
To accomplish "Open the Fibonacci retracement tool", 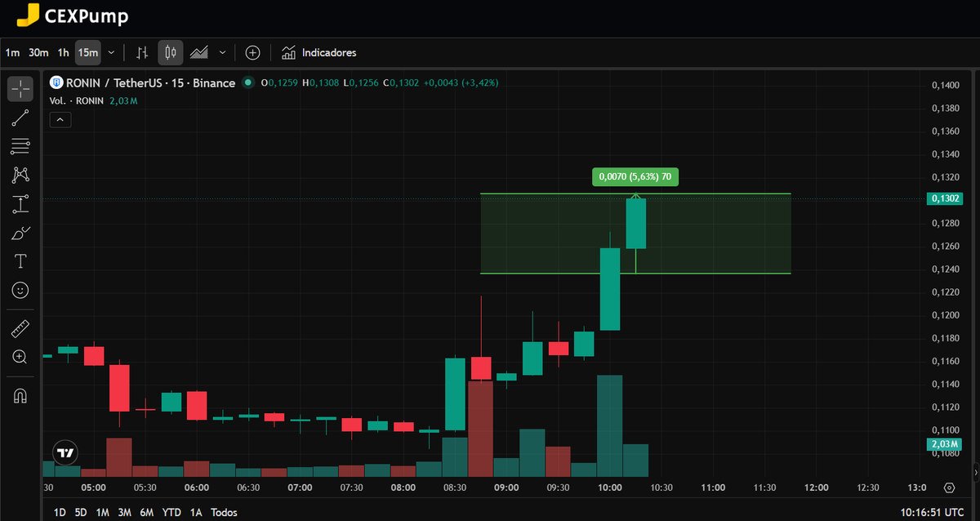I will [20, 146].
